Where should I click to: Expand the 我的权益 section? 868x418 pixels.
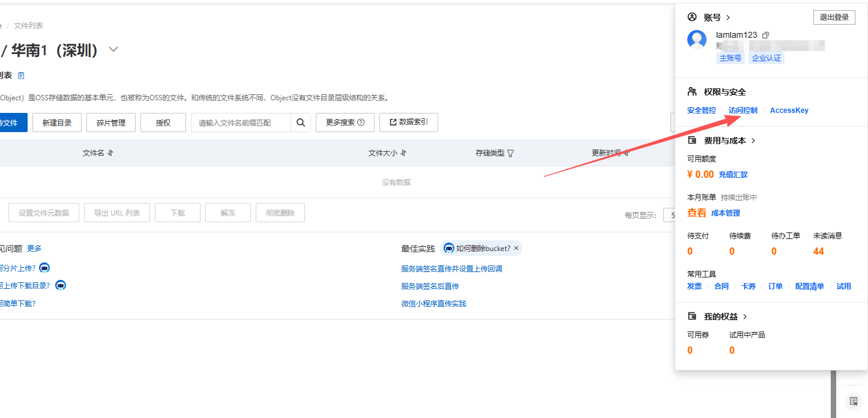745,317
